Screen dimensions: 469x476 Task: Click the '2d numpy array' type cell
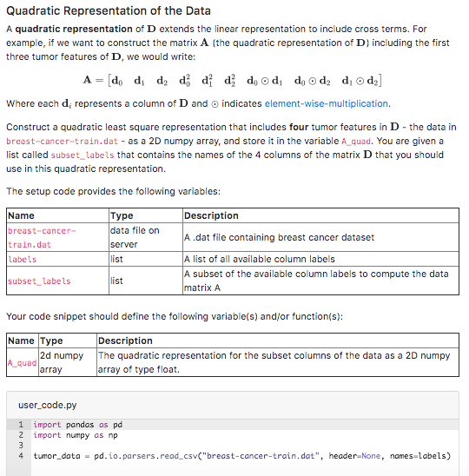tap(68, 362)
